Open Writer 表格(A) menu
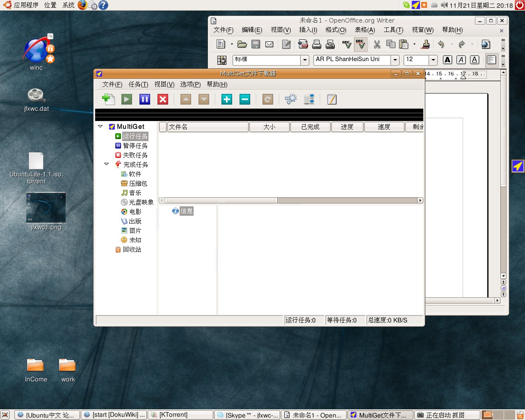The image size is (525, 420). point(365,30)
